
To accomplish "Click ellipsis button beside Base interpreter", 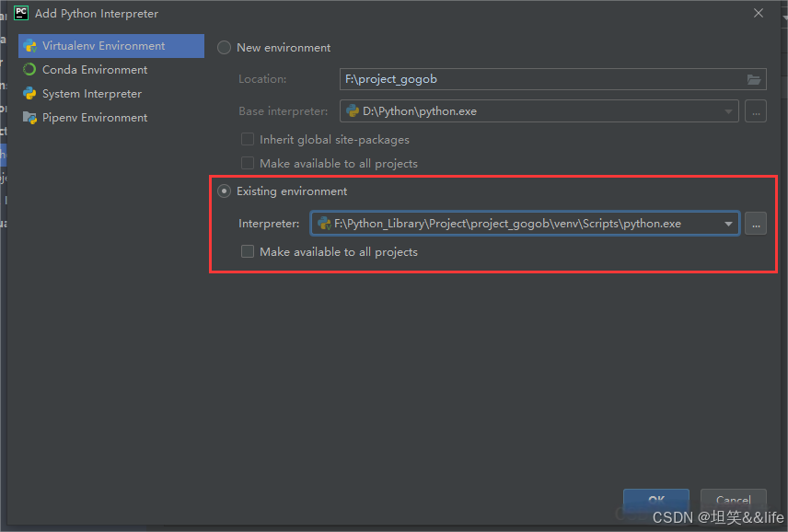I will (756, 111).
